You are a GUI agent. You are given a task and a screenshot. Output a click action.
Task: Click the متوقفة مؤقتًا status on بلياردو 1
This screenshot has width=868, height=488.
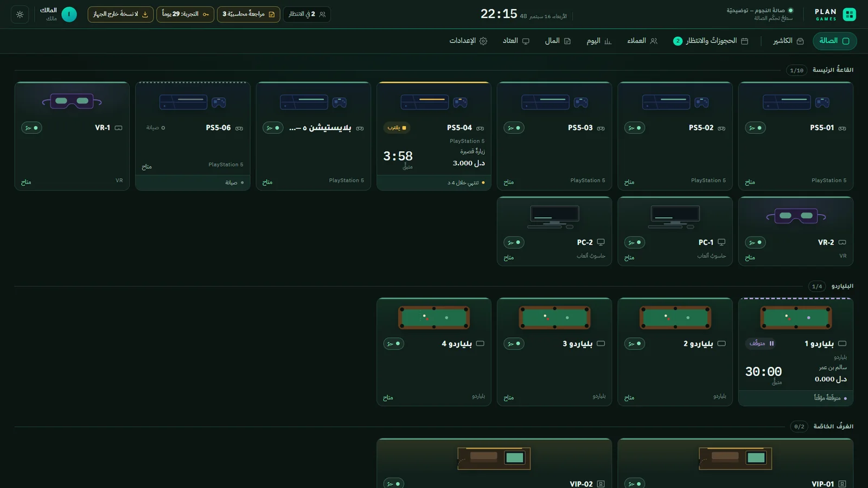[796, 399]
